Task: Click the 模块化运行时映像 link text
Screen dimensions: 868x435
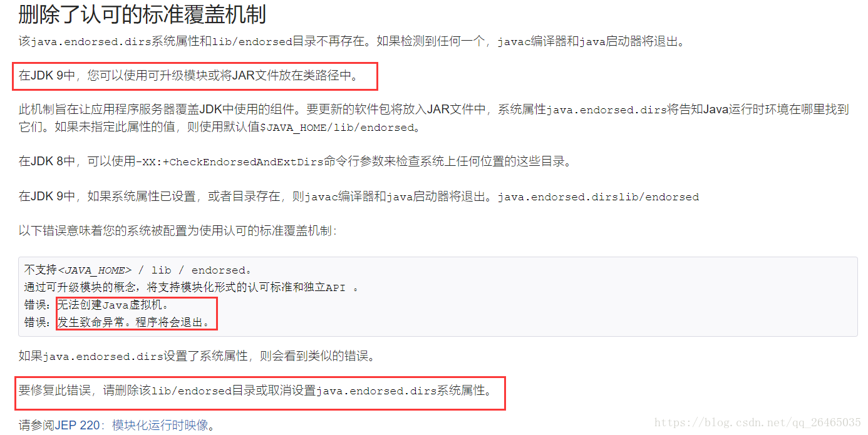Action: click(160, 426)
